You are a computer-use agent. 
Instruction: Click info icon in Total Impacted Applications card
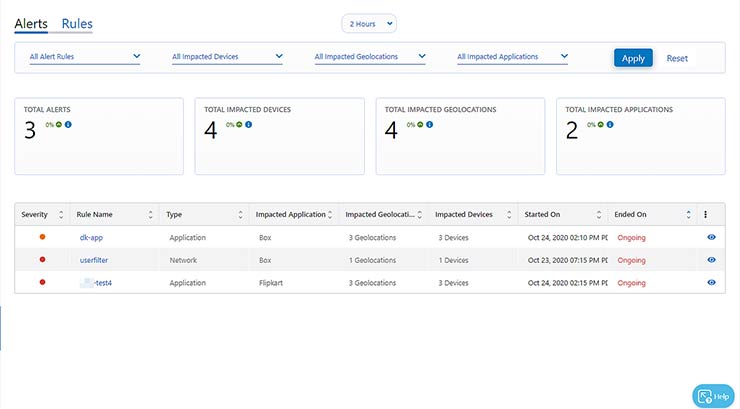tap(610, 125)
